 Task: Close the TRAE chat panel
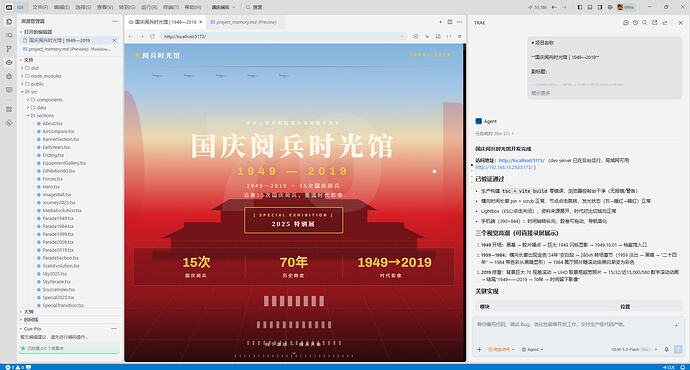click(x=681, y=22)
